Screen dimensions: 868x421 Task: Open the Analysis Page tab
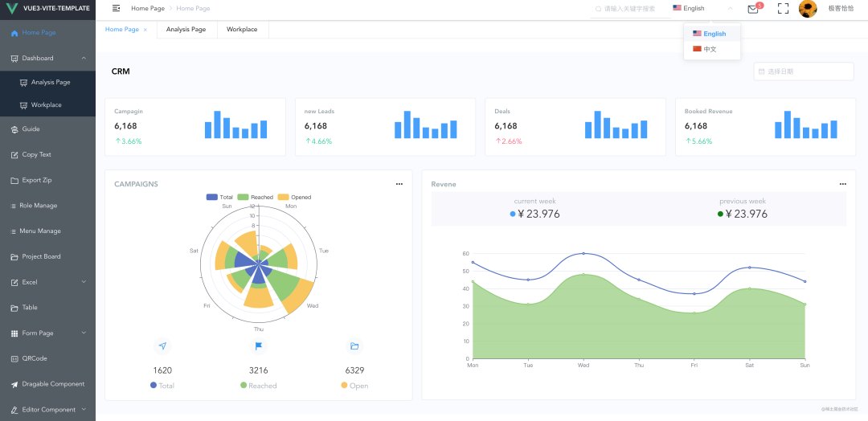tap(186, 29)
